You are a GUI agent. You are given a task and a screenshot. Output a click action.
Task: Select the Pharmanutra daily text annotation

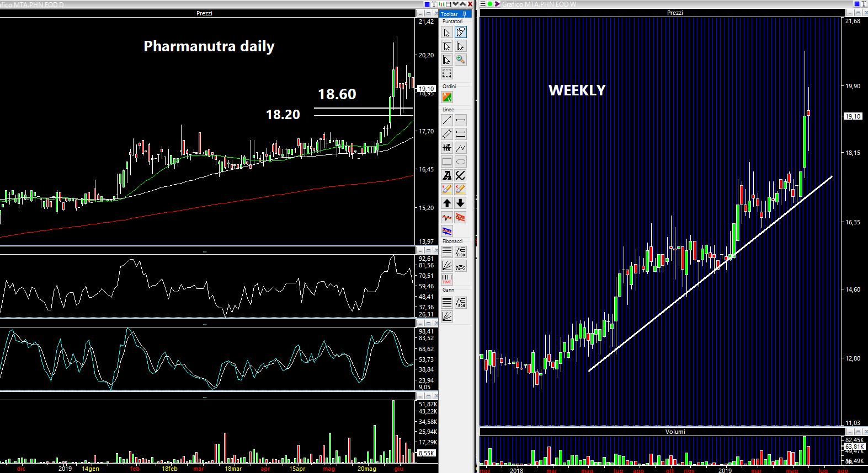209,46
